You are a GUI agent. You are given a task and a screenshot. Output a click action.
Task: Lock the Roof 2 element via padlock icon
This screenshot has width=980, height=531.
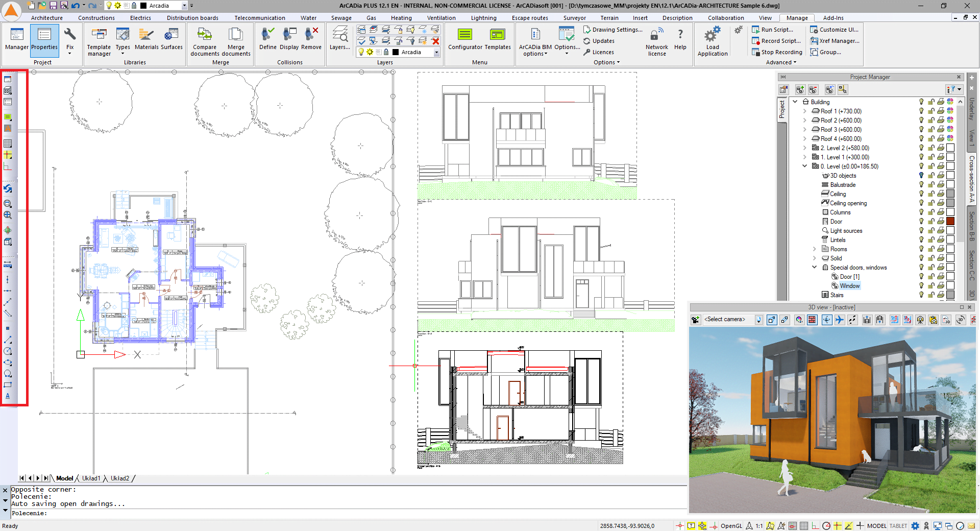click(930, 120)
